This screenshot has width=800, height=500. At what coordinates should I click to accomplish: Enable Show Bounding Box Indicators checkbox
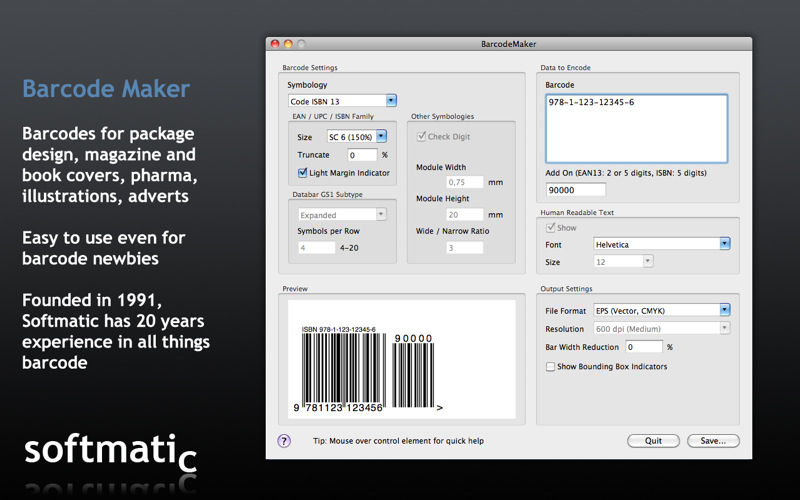(551, 366)
